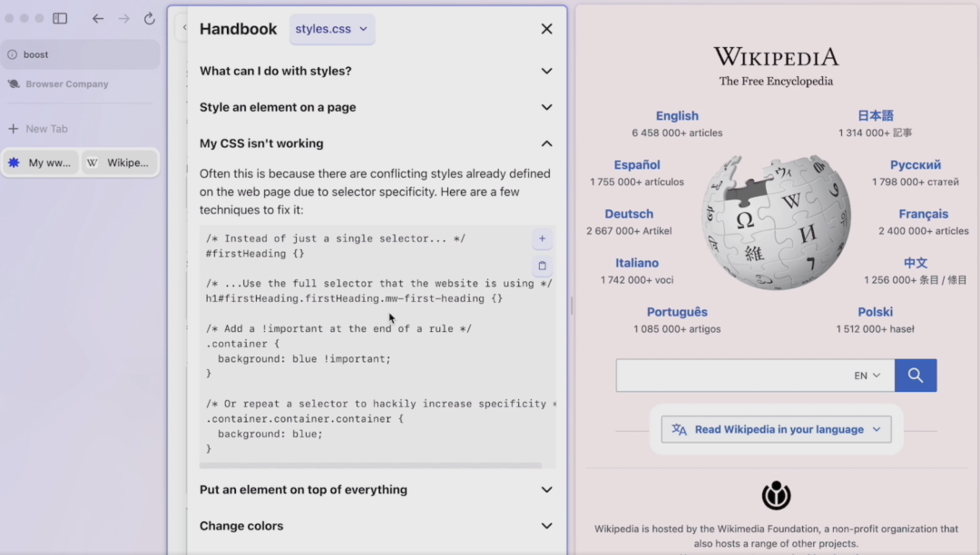Image resolution: width=980 pixels, height=555 pixels.
Task: Switch to the 'Wikipe...' tab
Action: pos(120,162)
